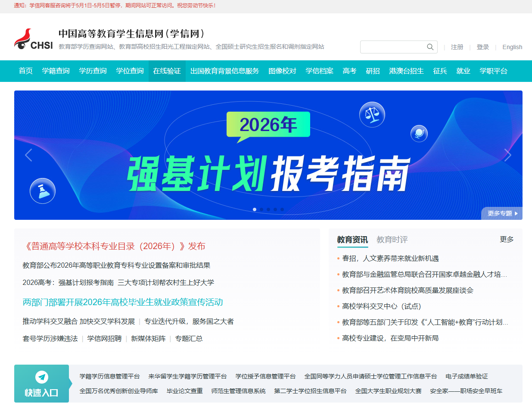Viewport: 532px width, 406px height.
Task: Open more education news via 更多
Action: 507,239
